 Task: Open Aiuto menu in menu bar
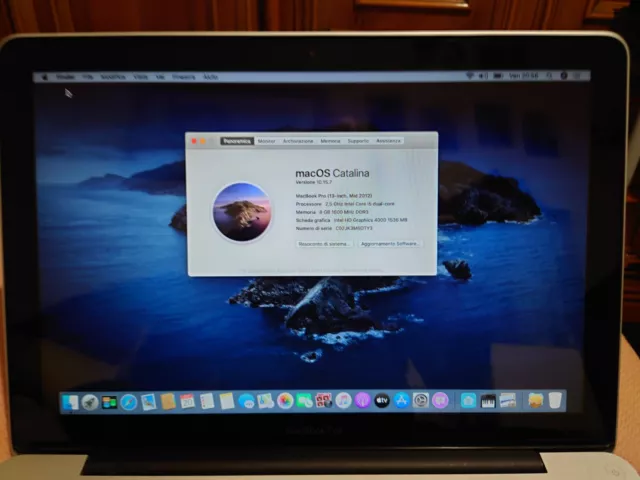211,77
